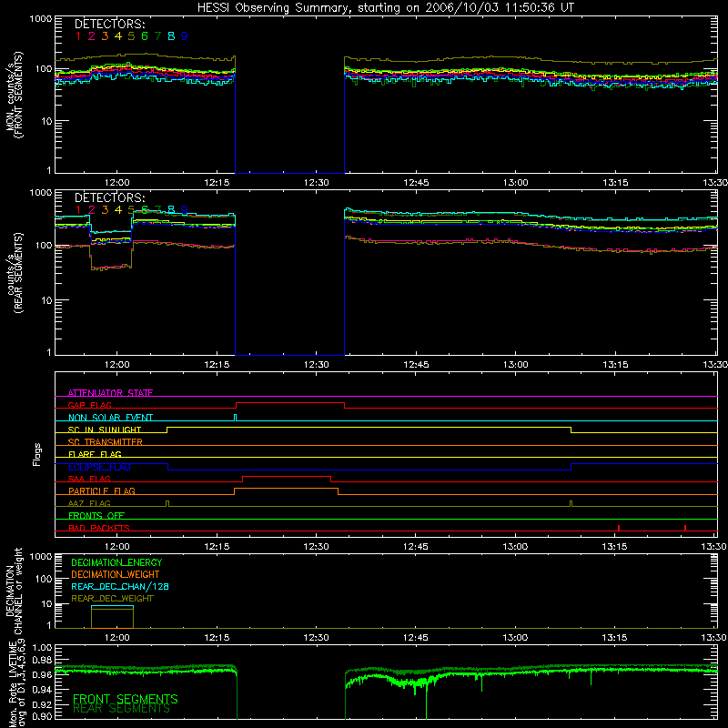Image resolution: width=728 pixels, height=728 pixels.
Task: Click the ATTENUATOR_STATE flag label
Action: coord(110,393)
